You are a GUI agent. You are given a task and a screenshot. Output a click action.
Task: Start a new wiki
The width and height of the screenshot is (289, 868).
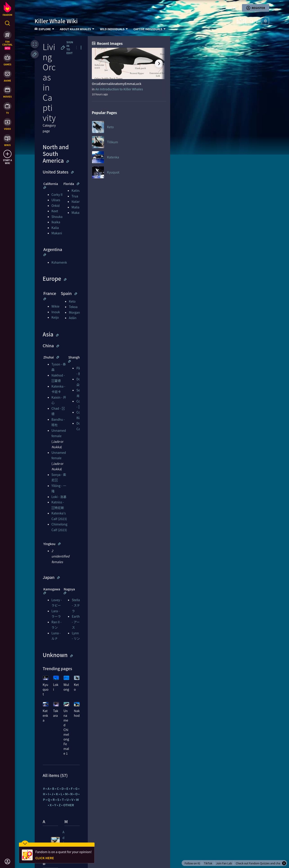click(x=7, y=157)
